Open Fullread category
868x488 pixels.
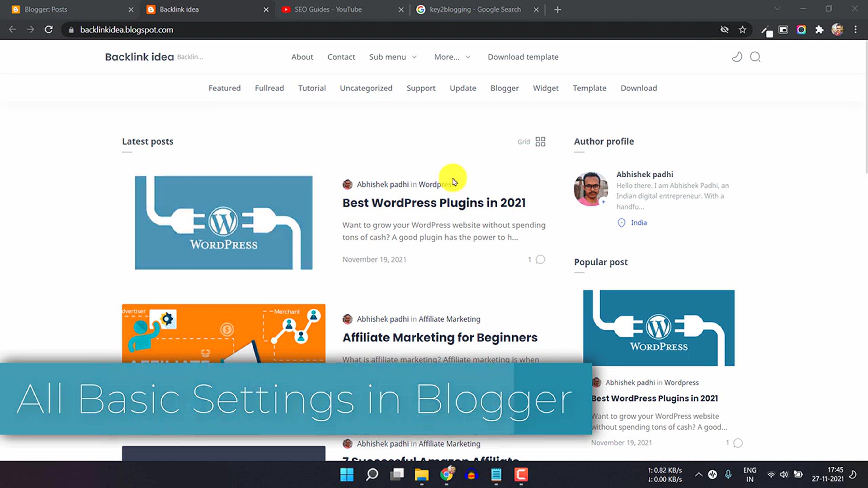(x=269, y=88)
